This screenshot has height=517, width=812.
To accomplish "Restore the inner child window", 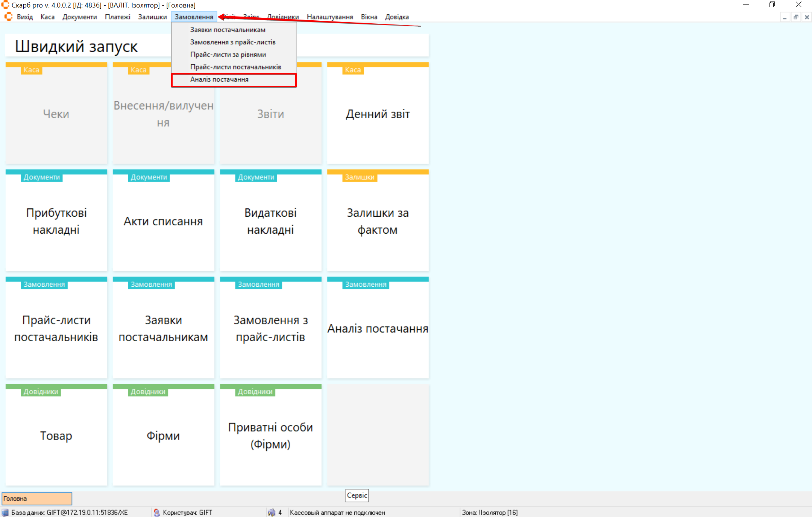I will 796,17.
